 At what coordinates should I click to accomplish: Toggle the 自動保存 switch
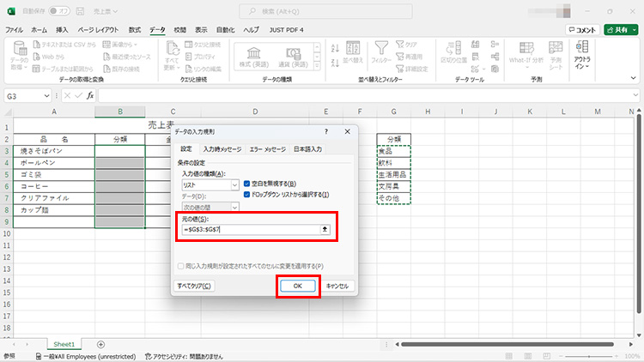point(59,12)
